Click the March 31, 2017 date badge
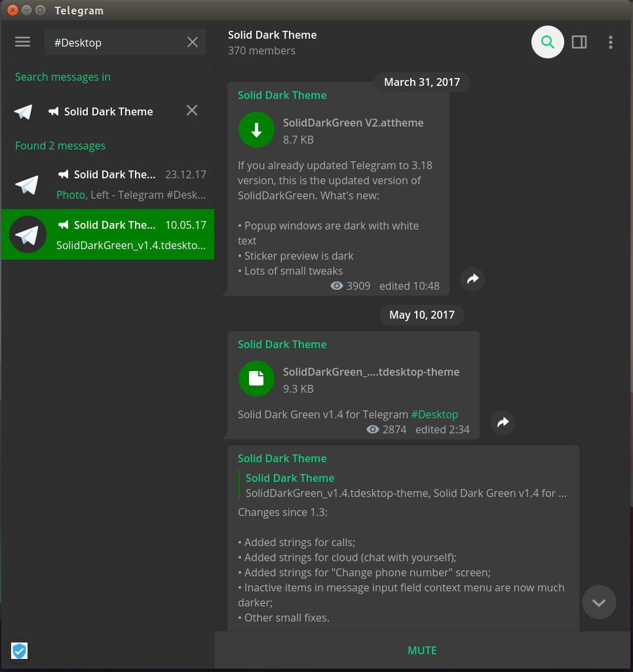 tap(422, 82)
